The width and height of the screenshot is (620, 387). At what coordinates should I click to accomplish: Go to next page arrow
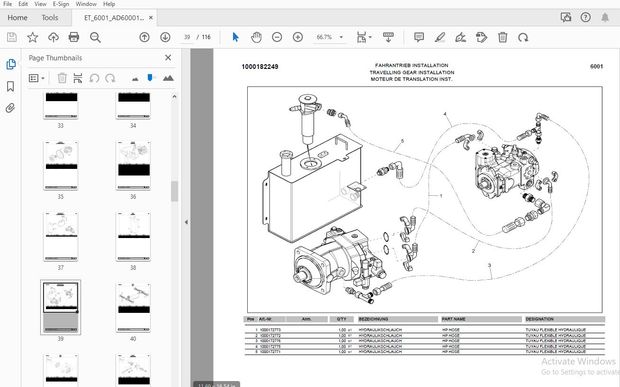(x=165, y=37)
